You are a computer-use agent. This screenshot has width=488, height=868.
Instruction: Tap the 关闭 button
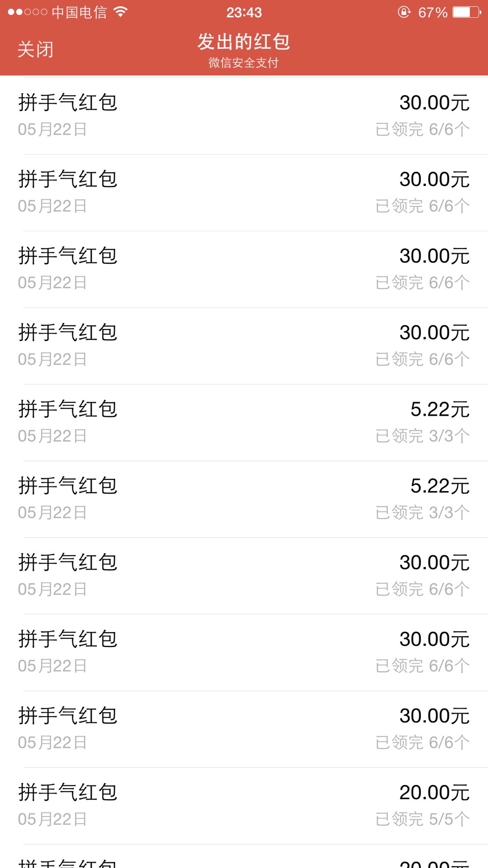tap(35, 49)
